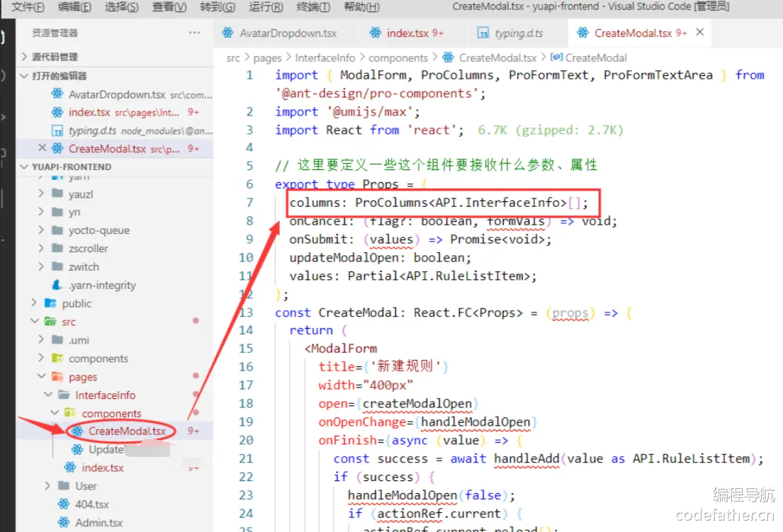This screenshot has height=532, width=783.
Task: Click the CreateModal.tsx breadcrumb segment
Action: (x=498, y=58)
